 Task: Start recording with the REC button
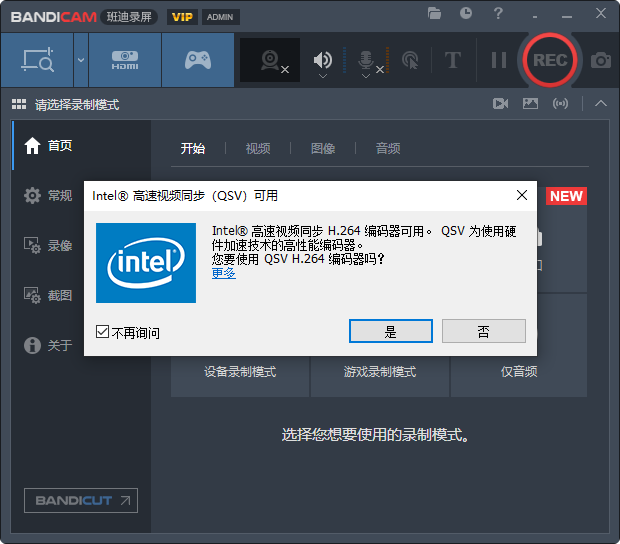tap(549, 60)
